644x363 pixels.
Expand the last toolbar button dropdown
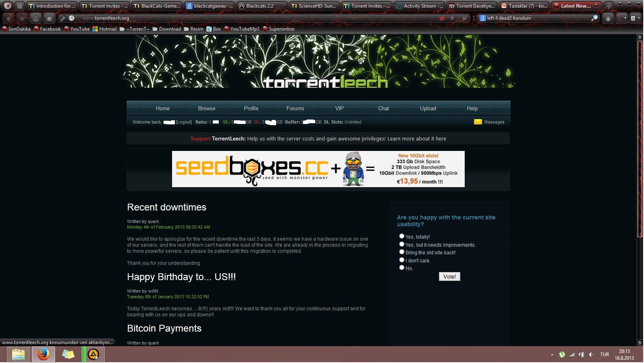(639, 18)
